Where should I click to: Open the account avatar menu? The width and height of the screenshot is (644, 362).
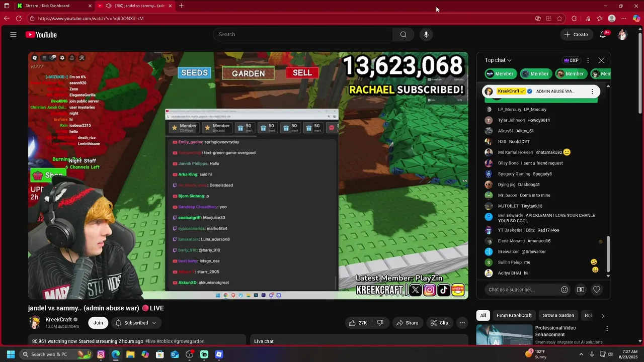[x=623, y=34]
